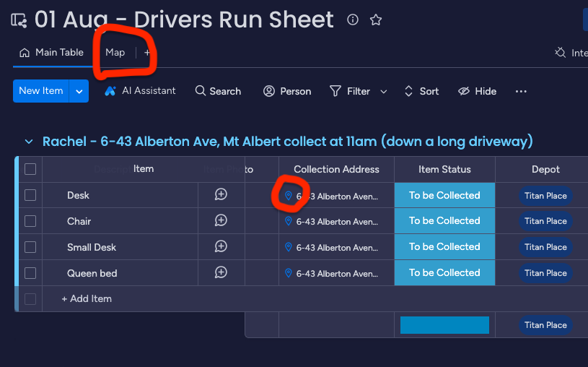
Task: Click the + Add Item row
Action: [x=87, y=299]
